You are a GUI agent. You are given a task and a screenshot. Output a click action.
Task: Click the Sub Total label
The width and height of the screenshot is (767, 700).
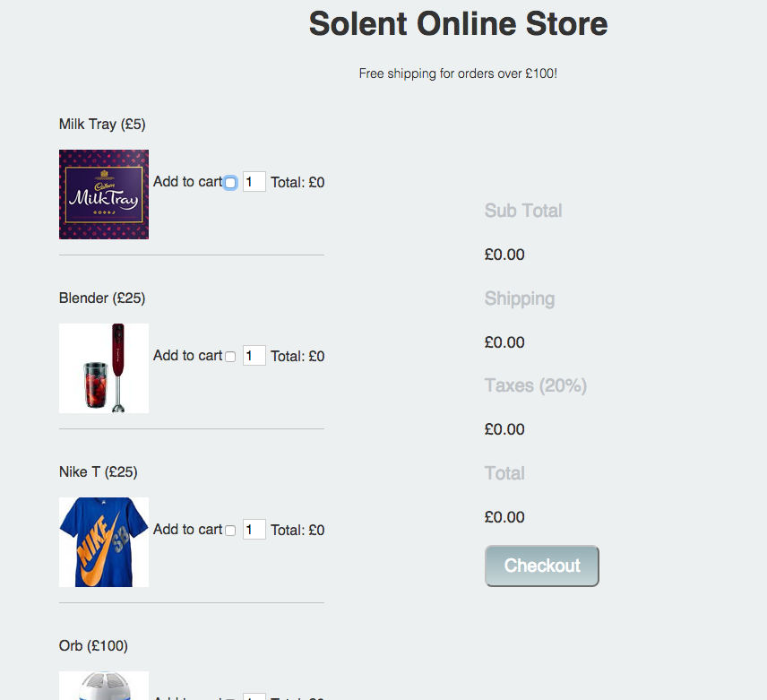coord(522,211)
